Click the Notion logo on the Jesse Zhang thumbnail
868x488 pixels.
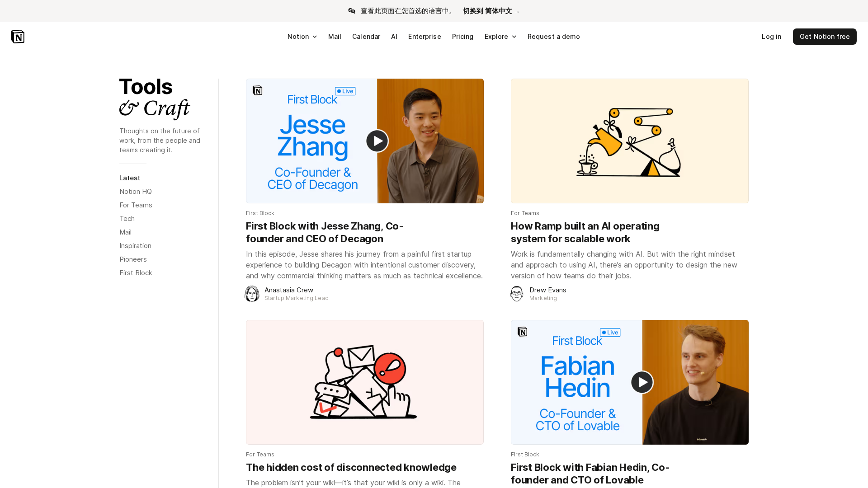pyautogui.click(x=258, y=91)
